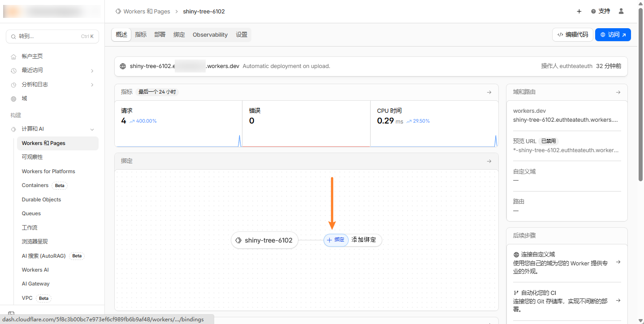Expand the 最近访问 sidebar submenu

[92, 71]
